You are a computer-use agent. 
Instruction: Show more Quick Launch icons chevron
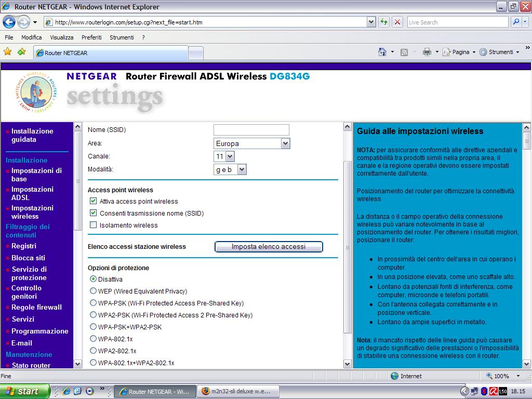click(x=102, y=389)
